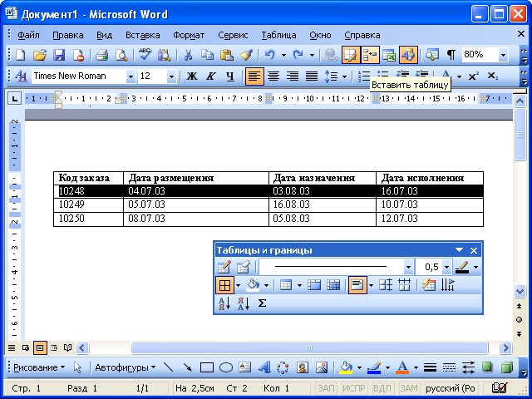Click the horizontal scrollbar thumb

click(309, 347)
